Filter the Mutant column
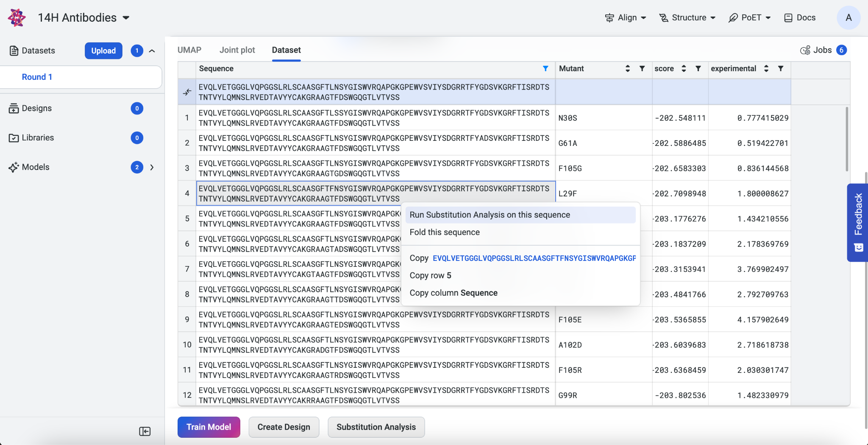Viewport: 868px width, 445px height. (642, 68)
